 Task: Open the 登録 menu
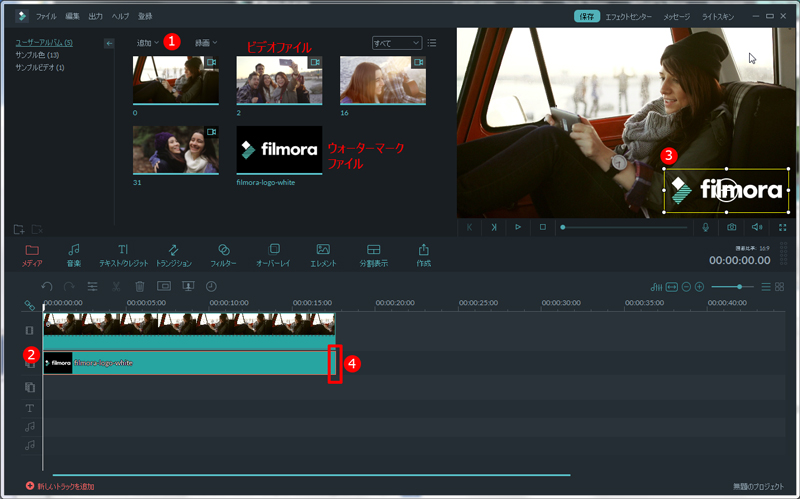145,16
